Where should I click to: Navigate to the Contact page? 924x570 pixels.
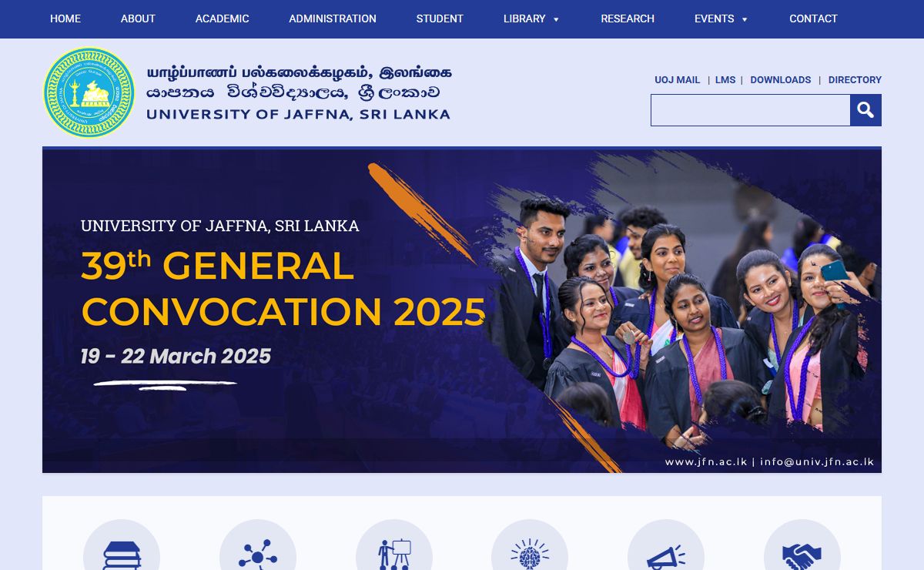(813, 18)
